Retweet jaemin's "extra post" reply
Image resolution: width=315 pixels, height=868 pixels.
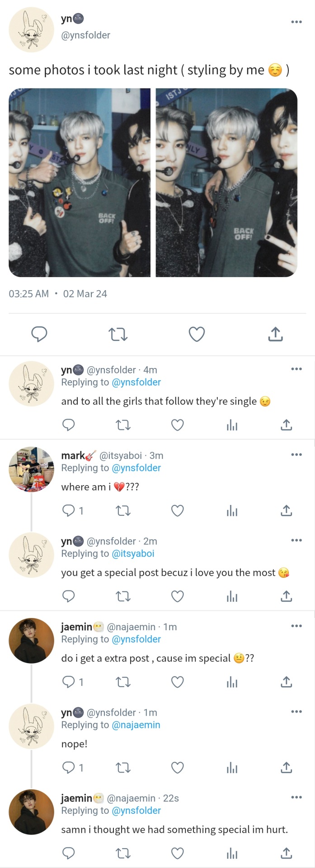[x=123, y=682]
